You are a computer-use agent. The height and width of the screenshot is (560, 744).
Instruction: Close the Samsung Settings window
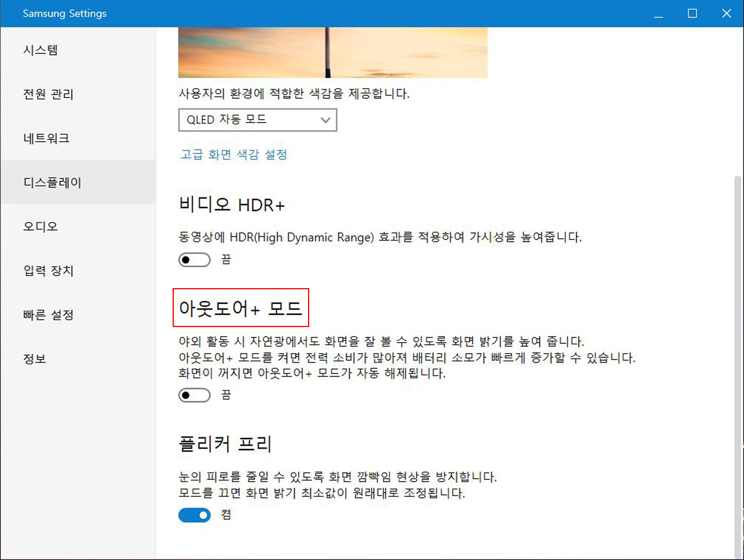click(727, 13)
